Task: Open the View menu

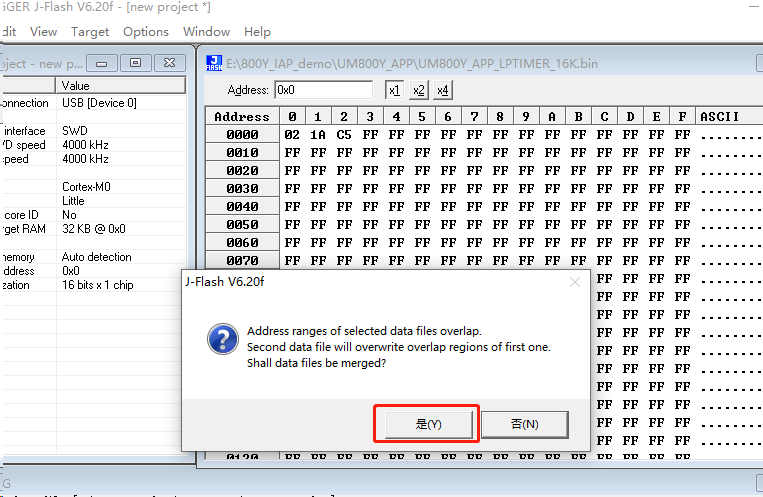Action: coord(43,31)
